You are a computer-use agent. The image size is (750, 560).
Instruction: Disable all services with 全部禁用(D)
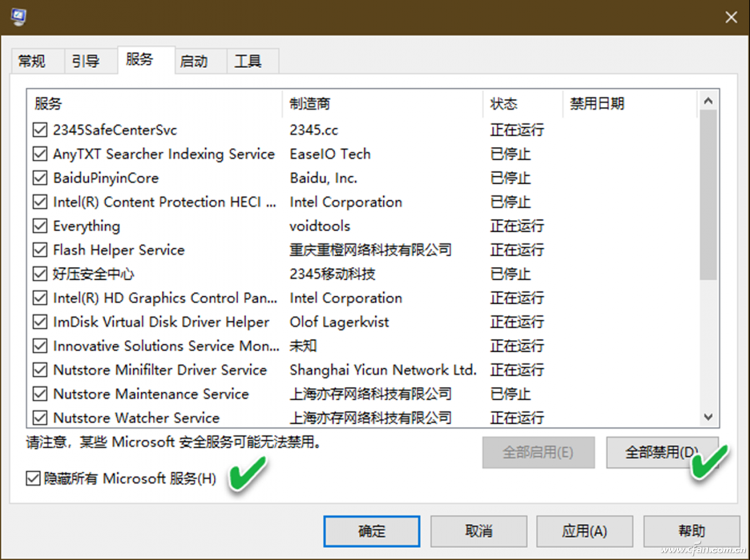(662, 452)
